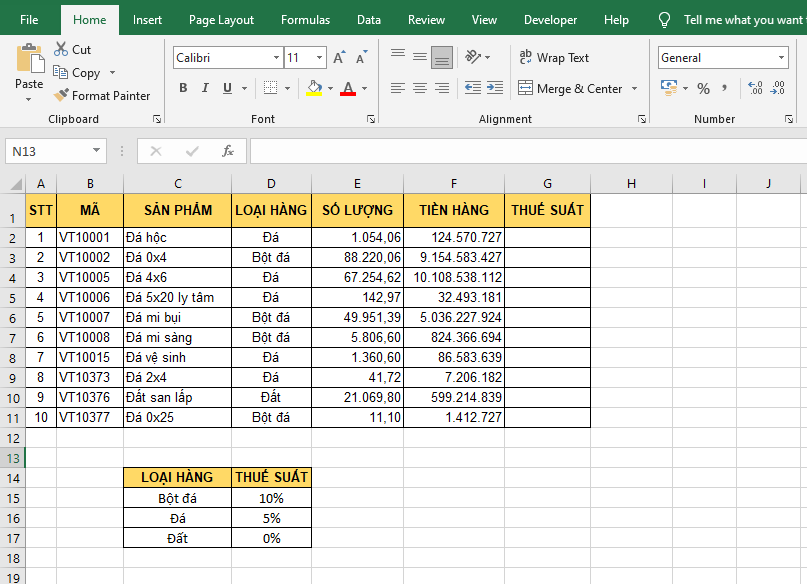807x584 pixels.
Task: Click the Increase Indent icon
Action: point(494,89)
